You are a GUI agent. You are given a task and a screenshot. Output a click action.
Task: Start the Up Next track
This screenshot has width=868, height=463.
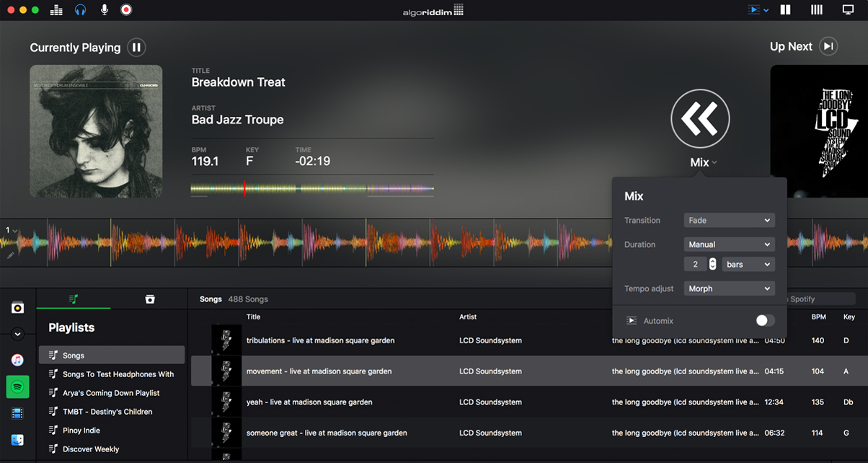[x=828, y=45]
